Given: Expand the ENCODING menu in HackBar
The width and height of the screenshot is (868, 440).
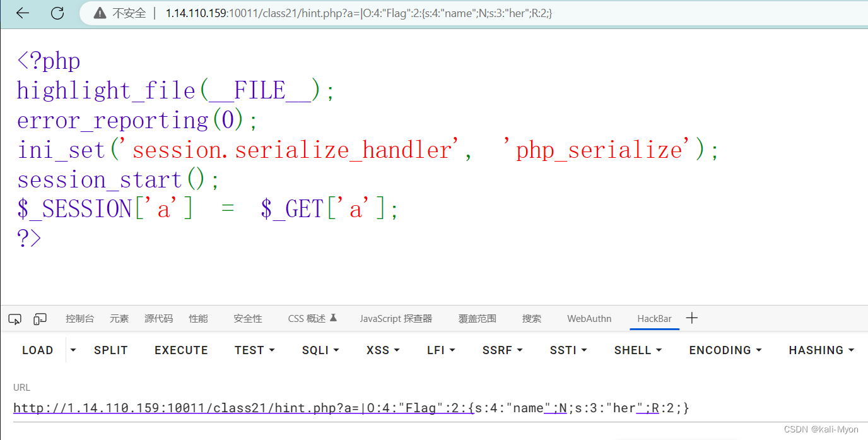Looking at the screenshot, I should [x=725, y=350].
